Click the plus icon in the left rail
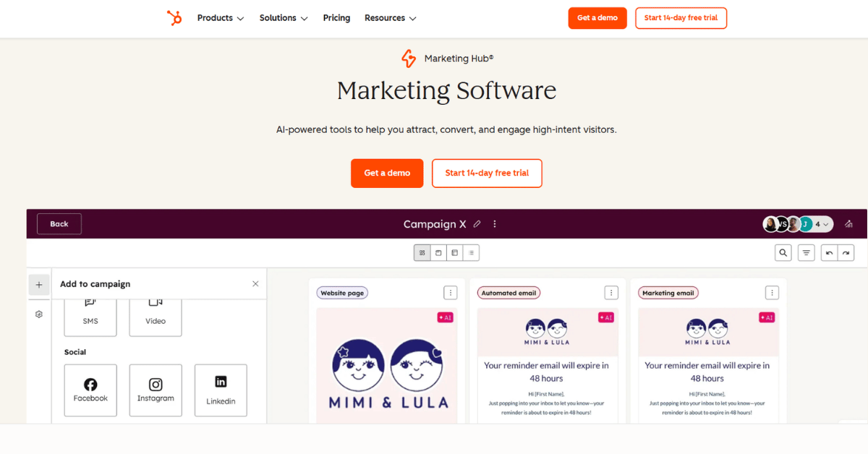The width and height of the screenshot is (868, 454). point(39,285)
